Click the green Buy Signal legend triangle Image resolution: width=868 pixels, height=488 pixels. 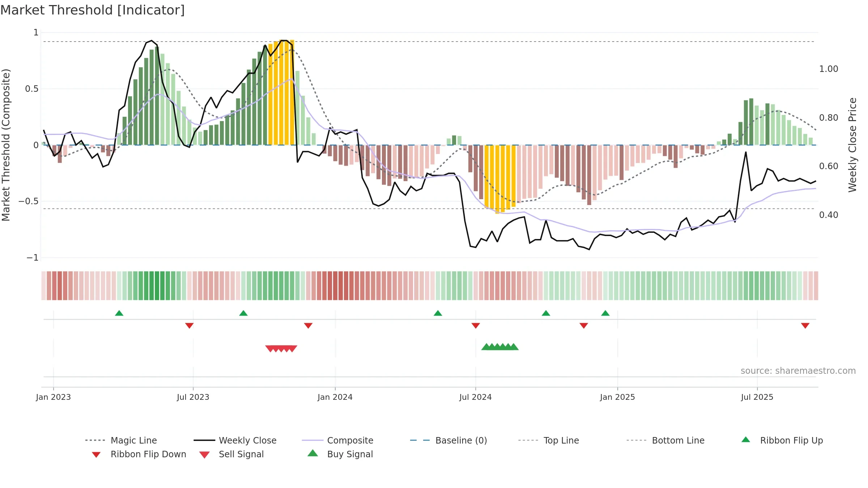(313, 453)
